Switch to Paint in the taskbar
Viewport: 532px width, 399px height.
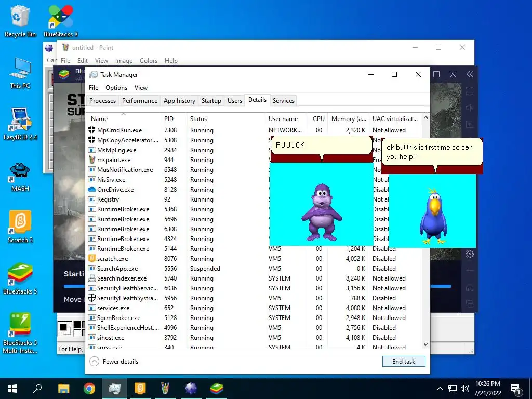click(x=165, y=389)
